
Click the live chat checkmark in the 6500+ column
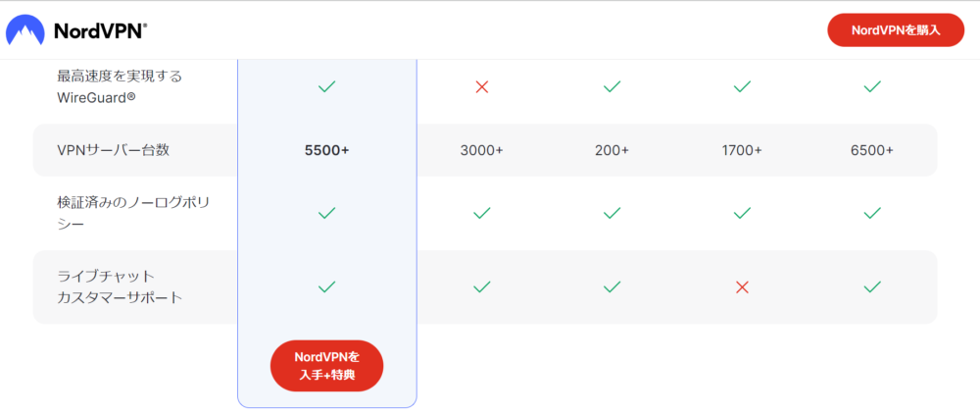[x=872, y=287]
